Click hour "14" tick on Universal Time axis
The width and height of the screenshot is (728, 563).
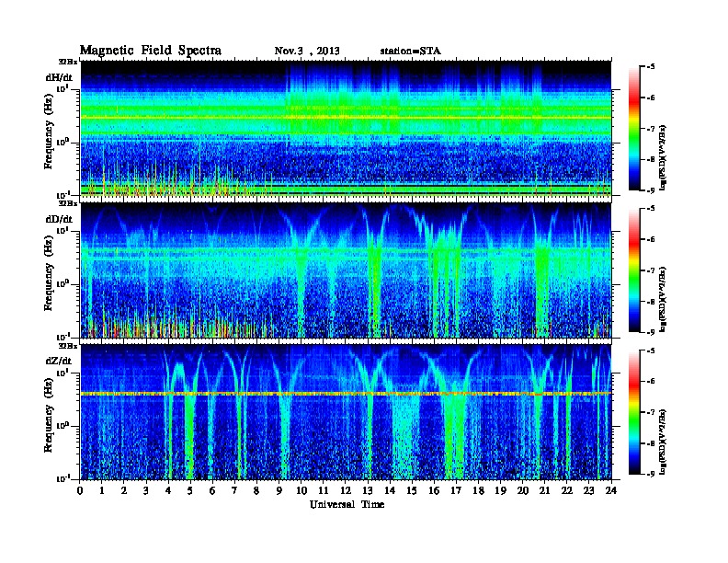(390, 491)
